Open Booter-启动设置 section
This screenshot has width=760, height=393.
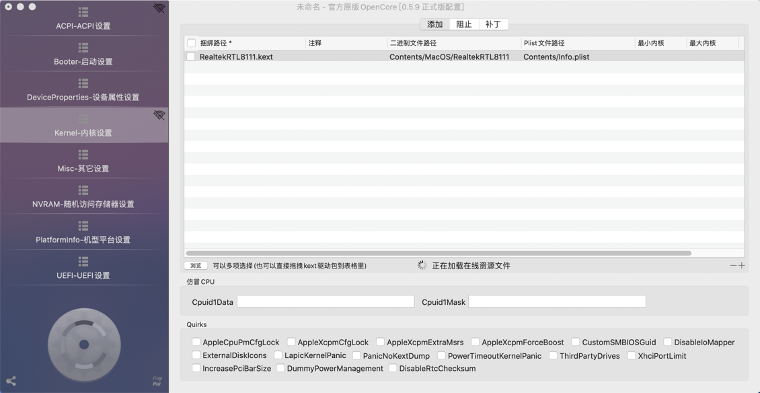click(83, 62)
